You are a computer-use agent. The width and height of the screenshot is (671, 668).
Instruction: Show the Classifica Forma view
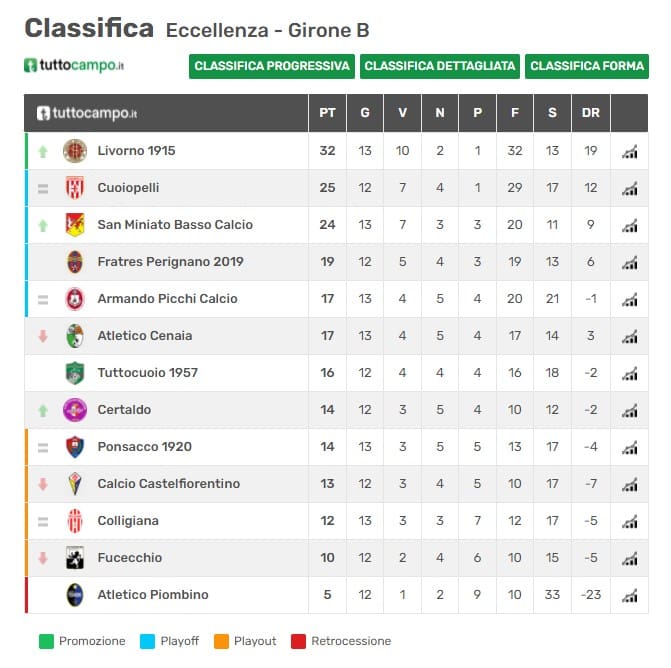pyautogui.click(x=587, y=66)
